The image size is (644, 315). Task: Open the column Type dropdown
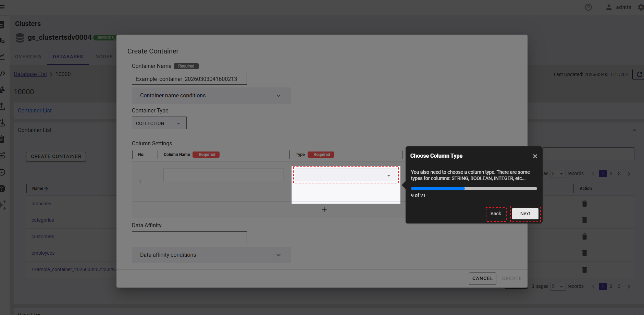click(346, 175)
